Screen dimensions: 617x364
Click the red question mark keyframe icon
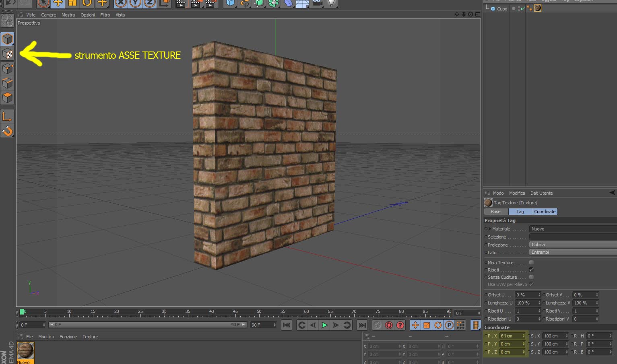coord(400,325)
